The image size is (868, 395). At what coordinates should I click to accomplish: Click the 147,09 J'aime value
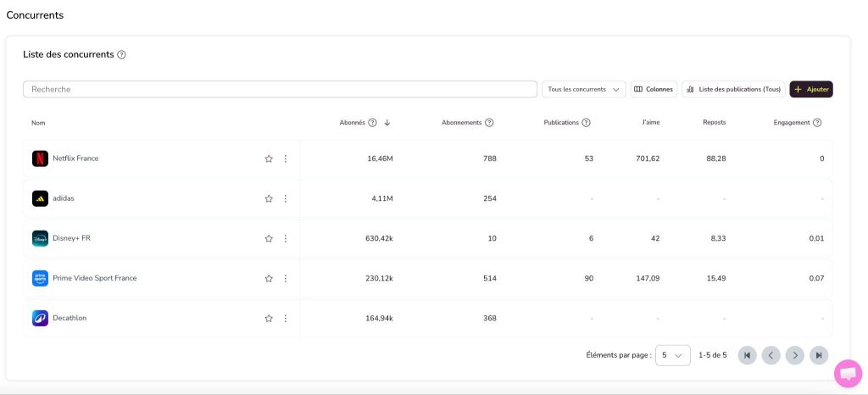click(x=648, y=278)
